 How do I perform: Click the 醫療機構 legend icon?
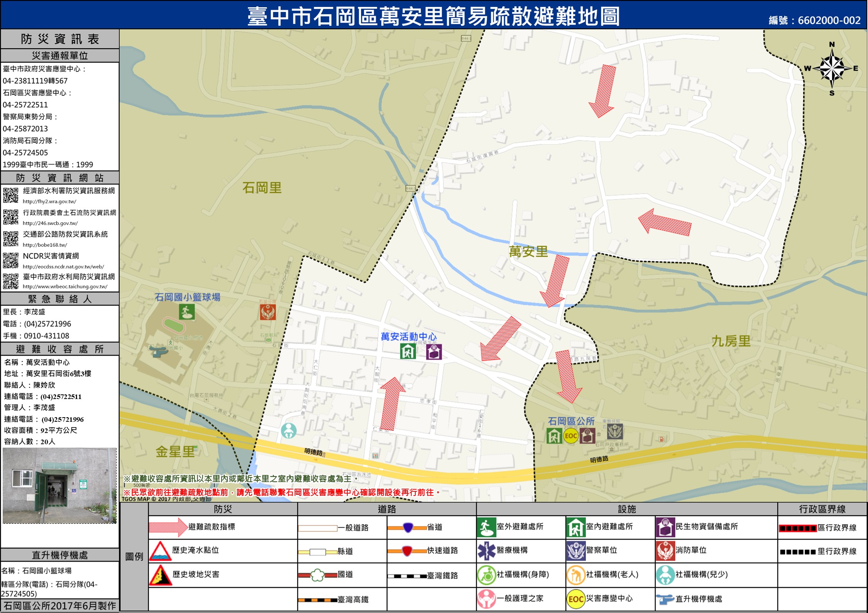tap(486, 551)
